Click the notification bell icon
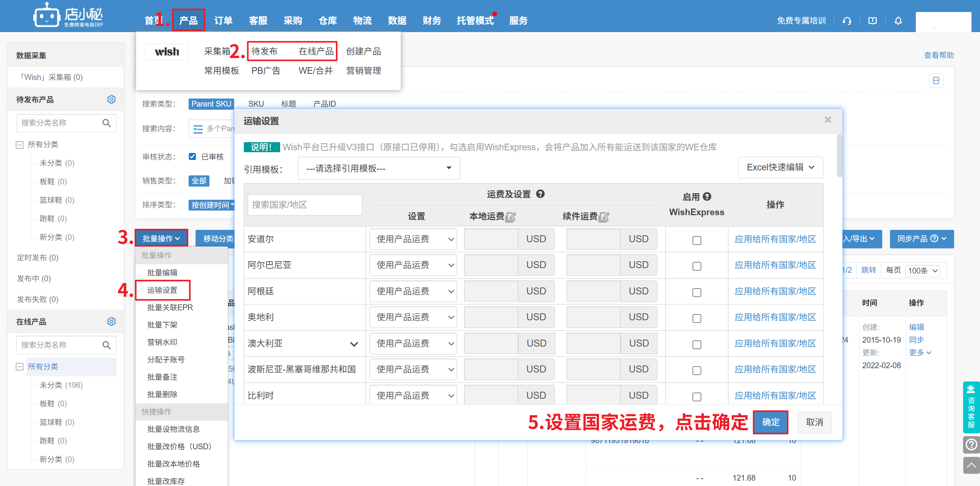 tap(898, 21)
